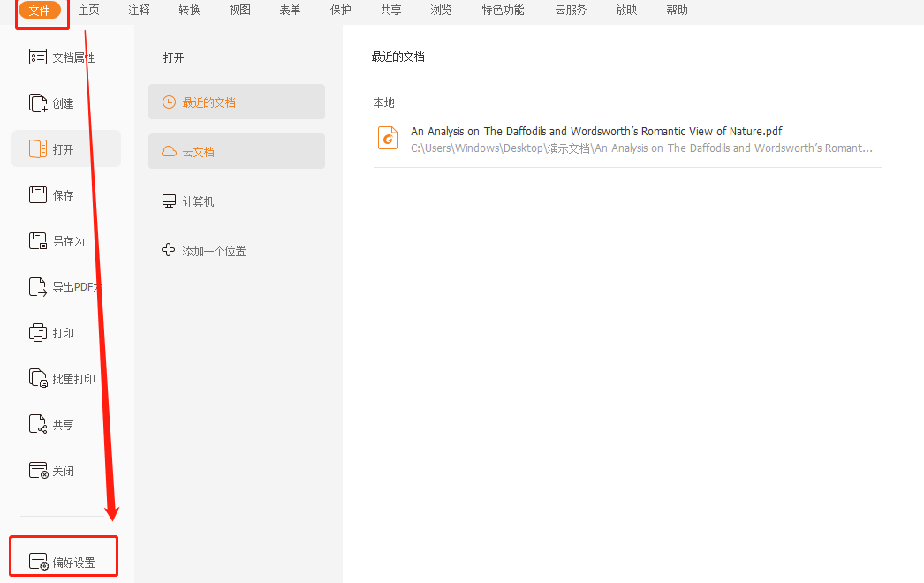The width and height of the screenshot is (924, 583).
Task: Select the 共享 share icon
Action: pyautogui.click(x=53, y=424)
